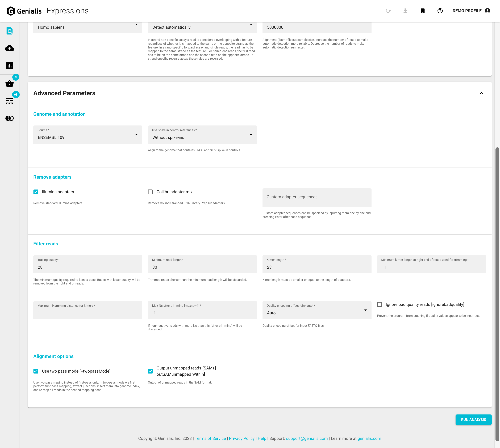Click the cloud upload sidebar icon

9,48
